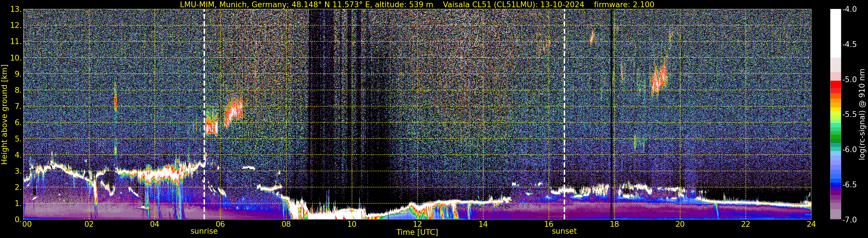Click the '12' time axis tick label
Viewport: 868px width, 238px height.
click(x=417, y=224)
